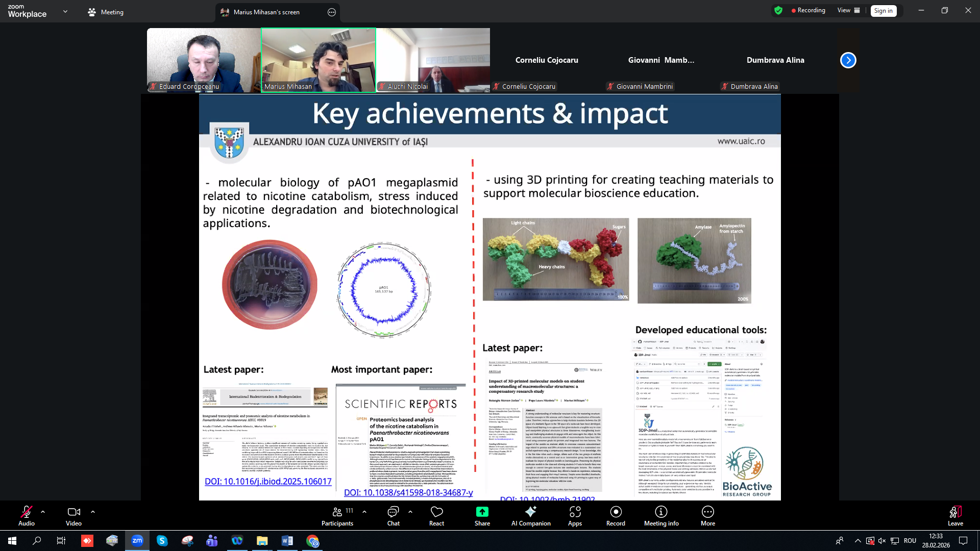
Task: Click the green encryption shield icon
Action: pyautogui.click(x=778, y=10)
